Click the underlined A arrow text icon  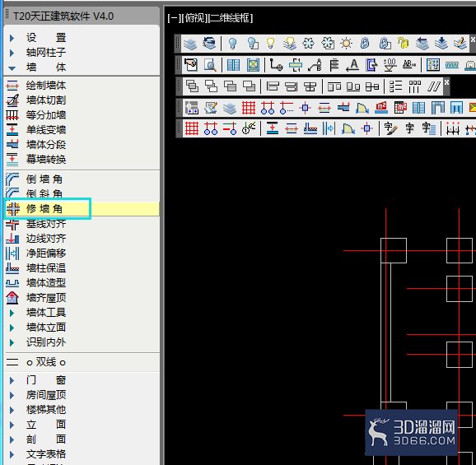352,65
